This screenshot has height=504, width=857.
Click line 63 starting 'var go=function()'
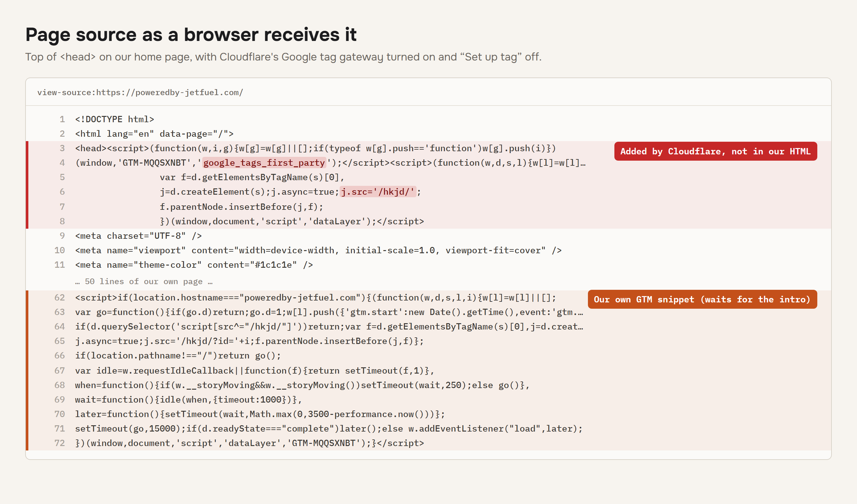point(329,312)
